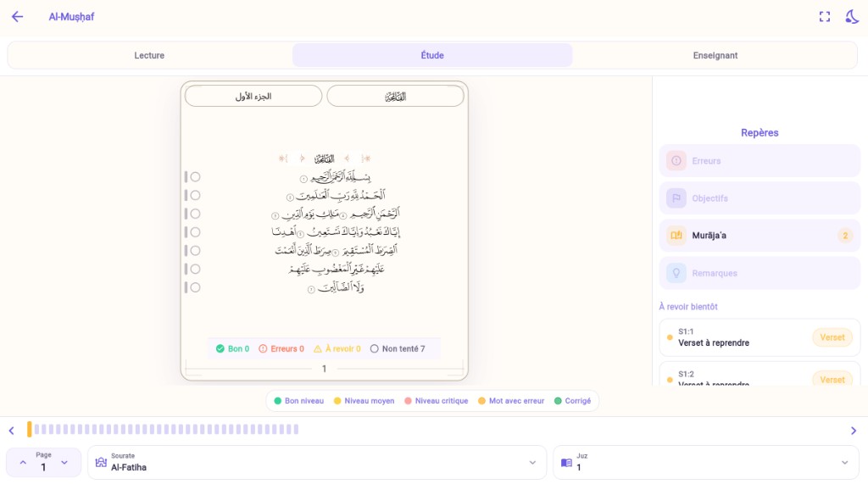Click the Non tenté 7 status

(398, 348)
